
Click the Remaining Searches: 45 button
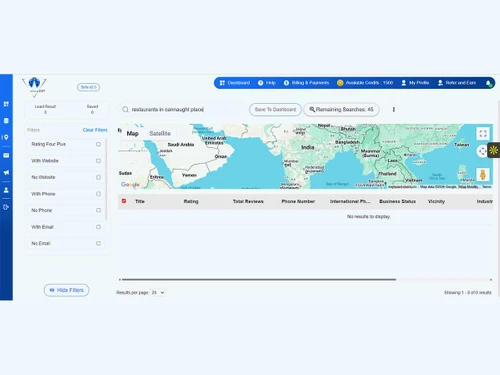341,110
